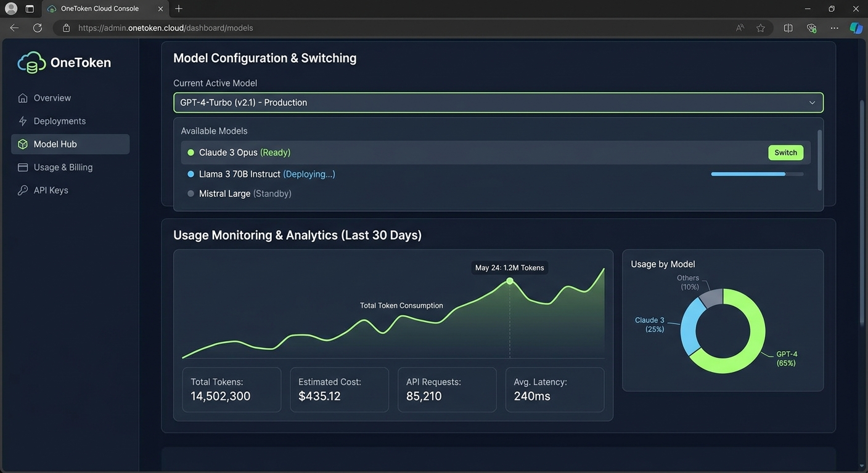Click the Total Tokens 14,502,300 card
Image resolution: width=868 pixels, height=473 pixels.
[x=232, y=390]
